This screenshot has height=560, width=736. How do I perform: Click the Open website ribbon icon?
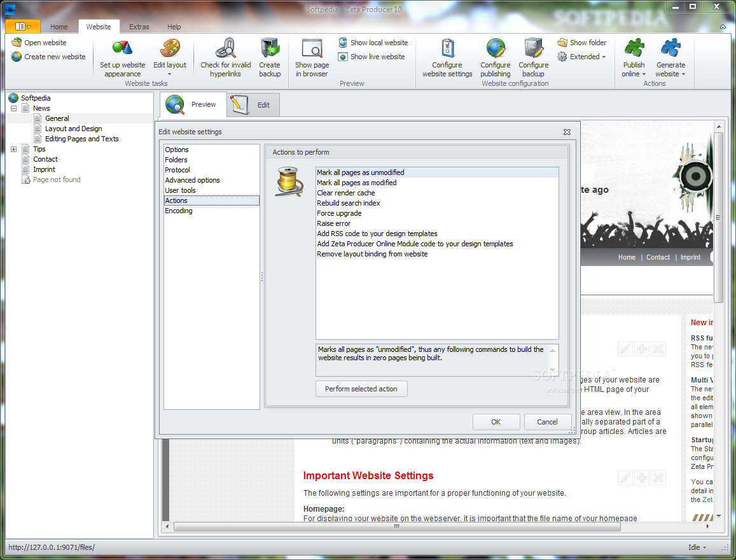pyautogui.click(x=17, y=43)
